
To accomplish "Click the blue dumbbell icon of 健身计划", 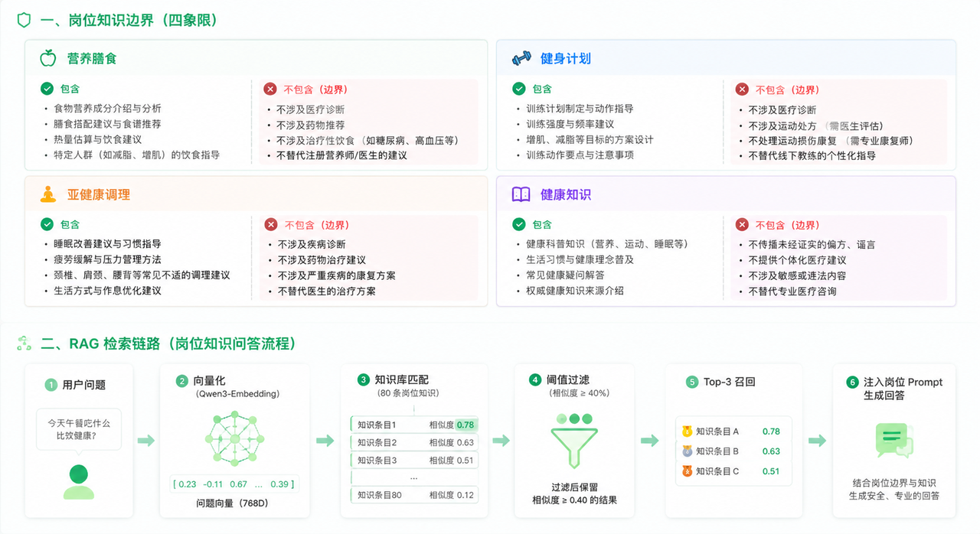I will click(521, 58).
